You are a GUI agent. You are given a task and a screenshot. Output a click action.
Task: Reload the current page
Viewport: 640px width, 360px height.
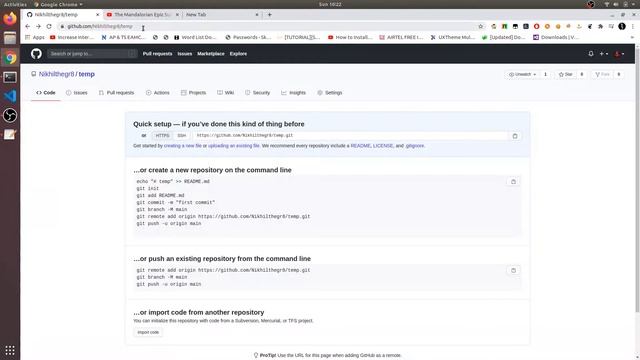click(x=49, y=26)
